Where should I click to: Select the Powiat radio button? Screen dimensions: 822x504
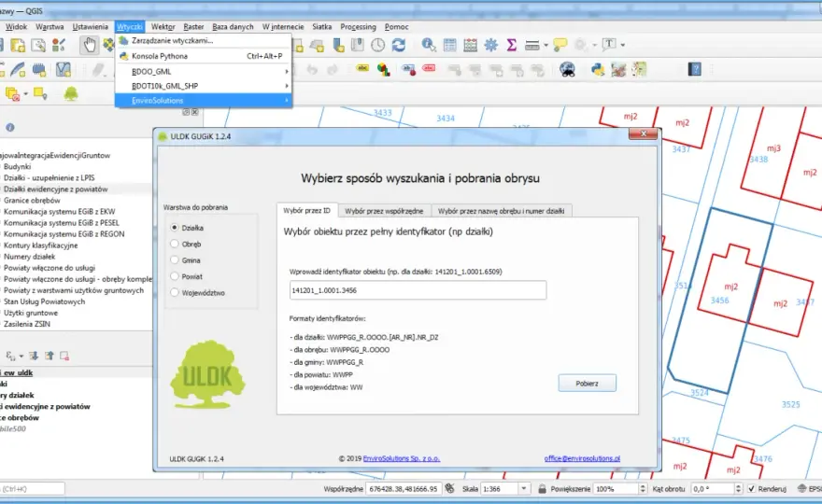coord(175,276)
